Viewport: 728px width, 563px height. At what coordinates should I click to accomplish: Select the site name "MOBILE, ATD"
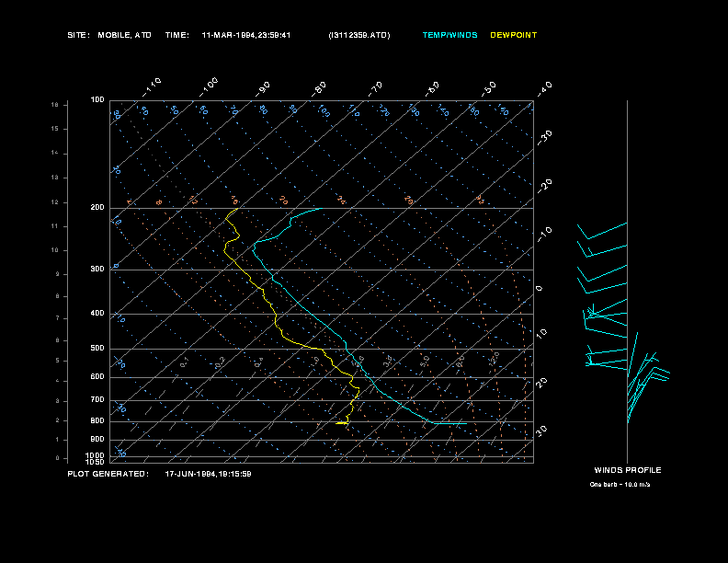(124, 35)
